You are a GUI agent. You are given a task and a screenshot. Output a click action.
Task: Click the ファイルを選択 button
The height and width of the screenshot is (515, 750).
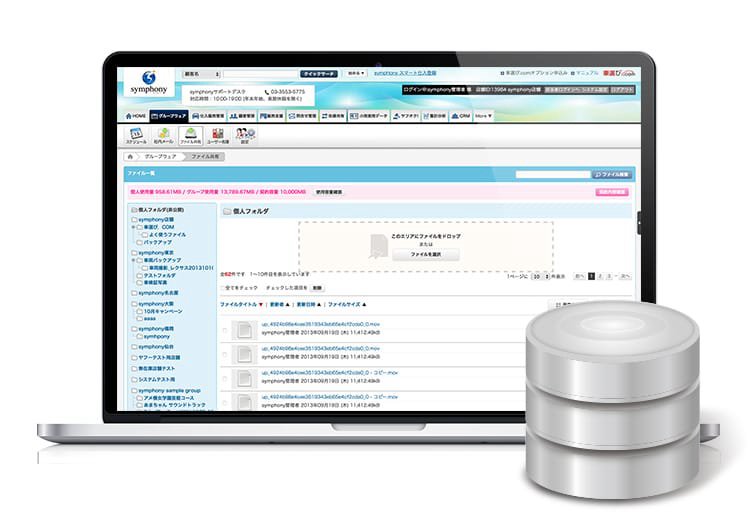coord(426,254)
